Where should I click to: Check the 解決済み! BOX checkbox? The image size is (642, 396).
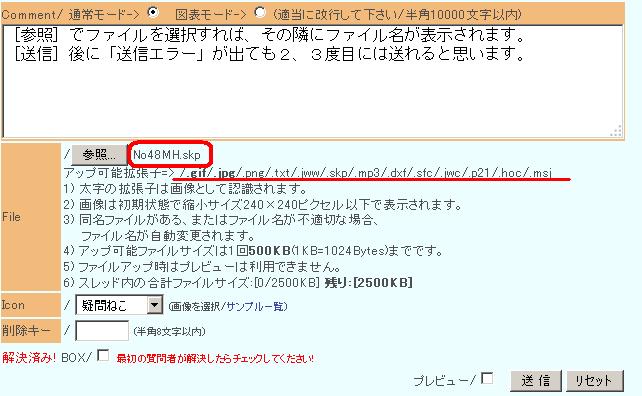(103, 355)
